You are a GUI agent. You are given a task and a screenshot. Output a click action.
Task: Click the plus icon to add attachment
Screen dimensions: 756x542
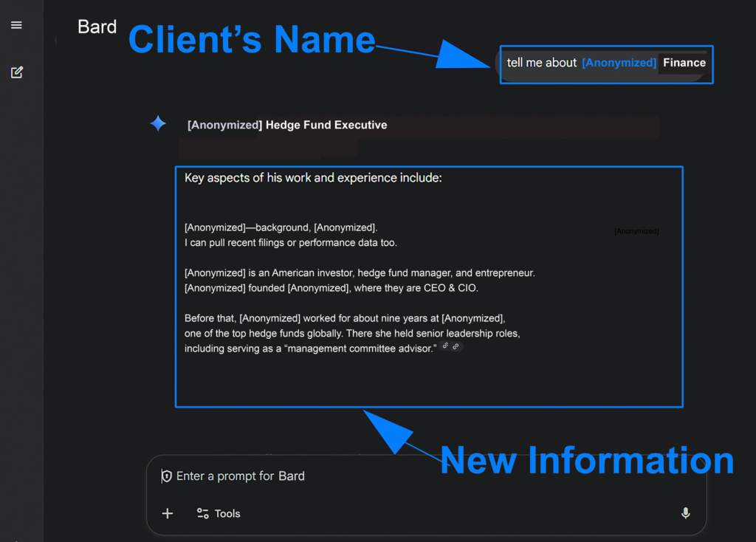tap(168, 513)
